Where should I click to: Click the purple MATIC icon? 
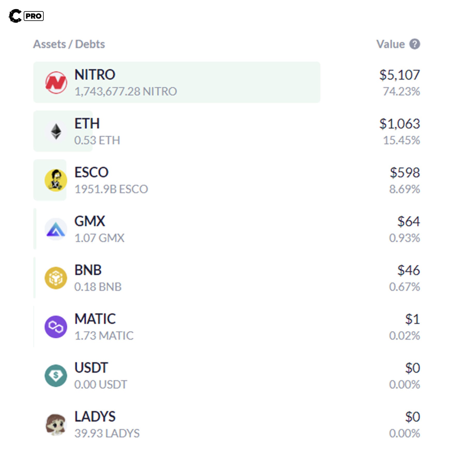tap(56, 327)
